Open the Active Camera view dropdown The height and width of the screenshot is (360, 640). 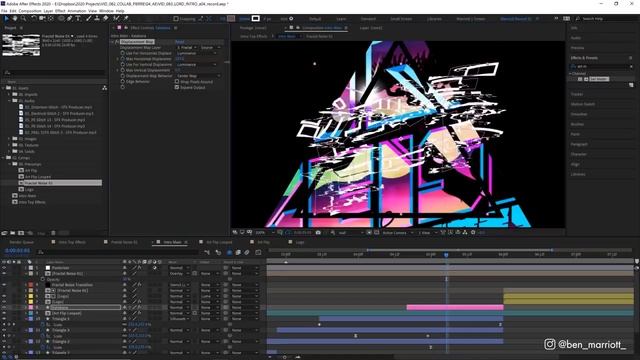[398, 232]
